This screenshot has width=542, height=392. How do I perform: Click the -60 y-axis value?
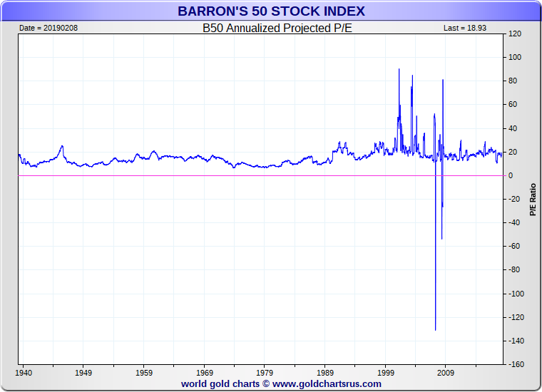tap(514, 246)
